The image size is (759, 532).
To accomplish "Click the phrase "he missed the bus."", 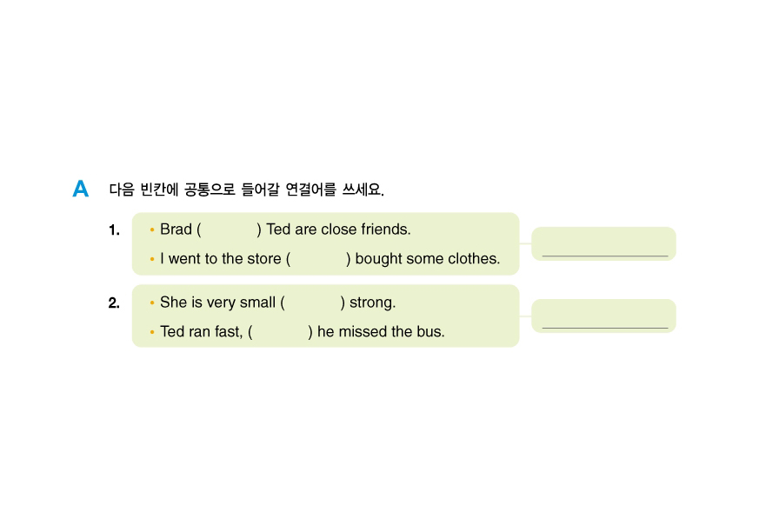I will 381,332.
